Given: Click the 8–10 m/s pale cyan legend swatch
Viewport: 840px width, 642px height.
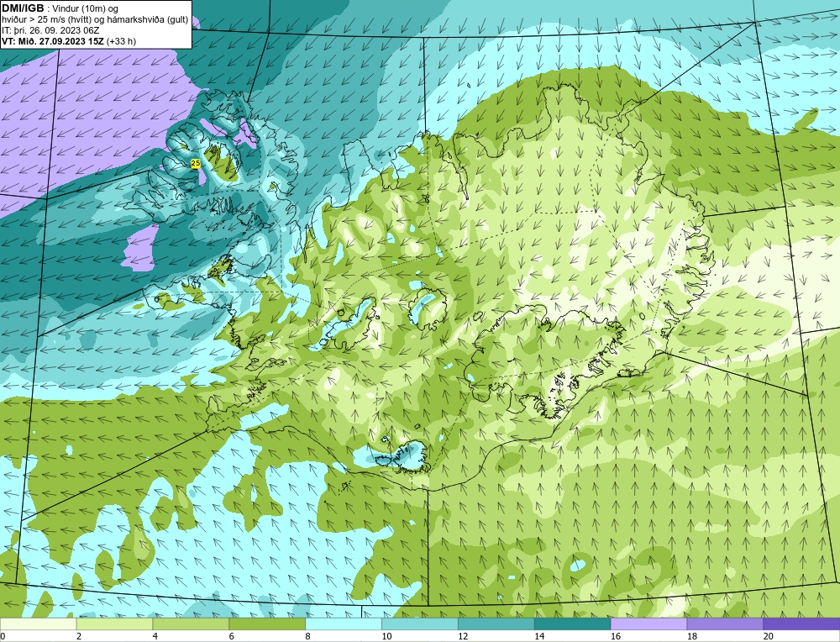Looking at the screenshot, I should [344, 624].
